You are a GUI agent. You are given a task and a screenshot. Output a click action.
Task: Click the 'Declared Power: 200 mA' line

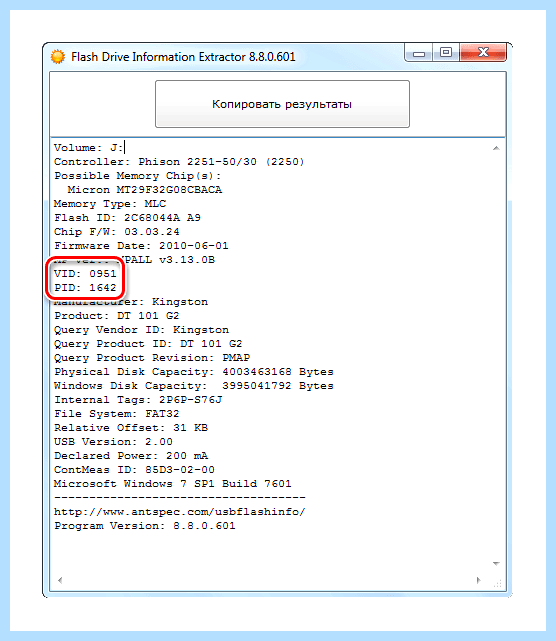tap(131, 455)
